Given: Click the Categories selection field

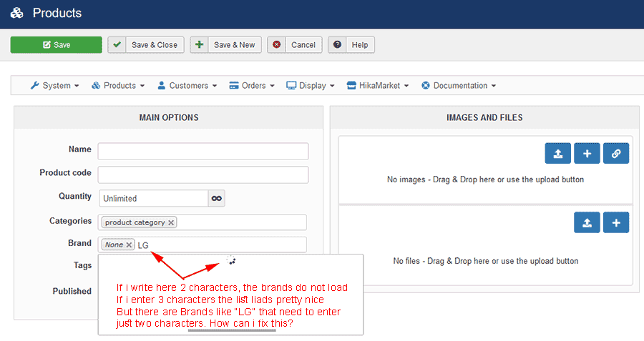Looking at the screenshot, I should 202,222.
